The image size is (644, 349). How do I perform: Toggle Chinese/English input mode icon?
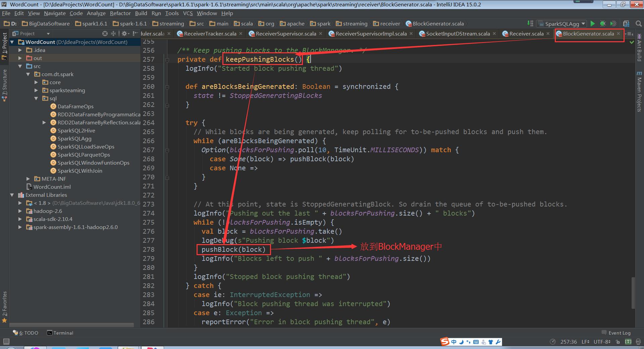[x=454, y=342]
